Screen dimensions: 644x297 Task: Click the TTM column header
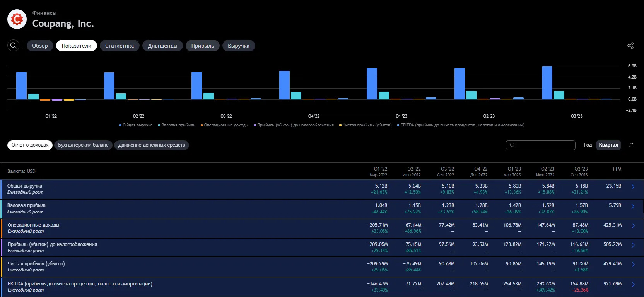pos(617,169)
